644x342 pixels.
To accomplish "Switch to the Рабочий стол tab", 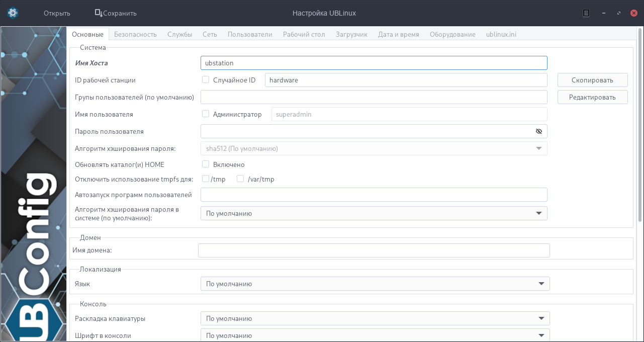I will click(304, 34).
